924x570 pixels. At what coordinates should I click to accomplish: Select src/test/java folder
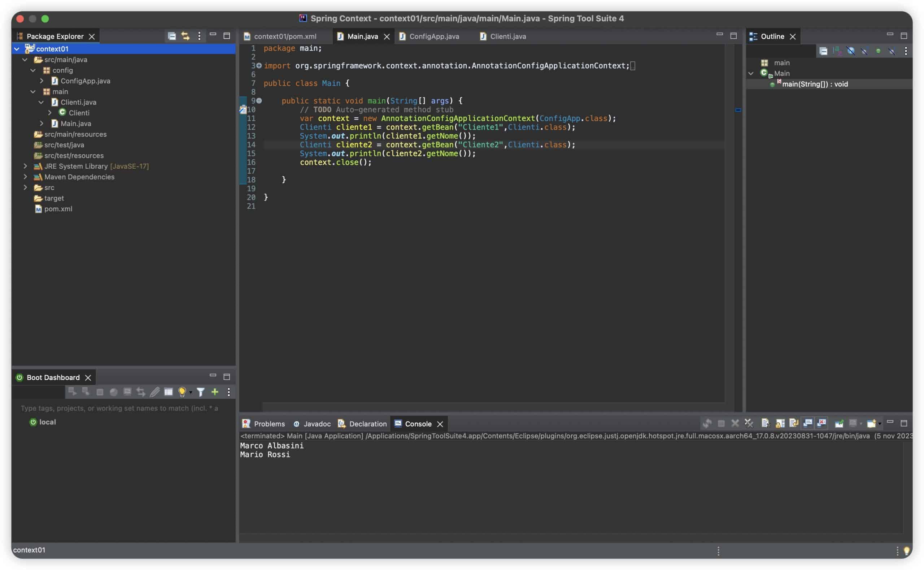[64, 145]
